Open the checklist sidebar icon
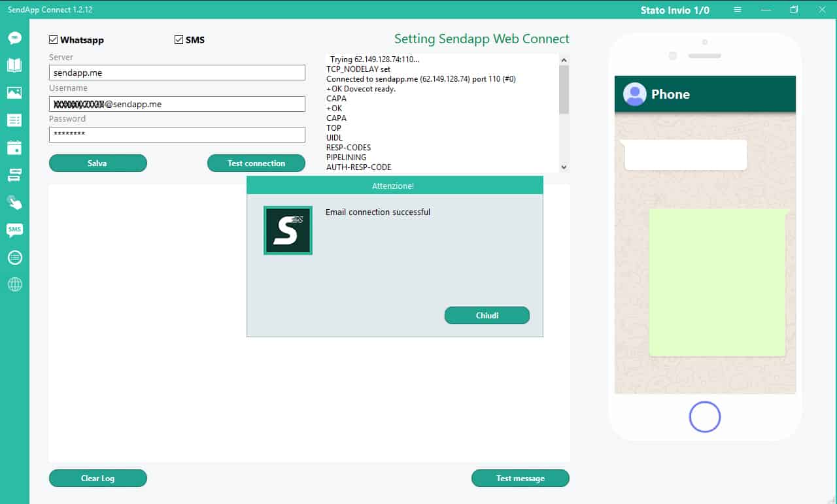 click(x=14, y=120)
